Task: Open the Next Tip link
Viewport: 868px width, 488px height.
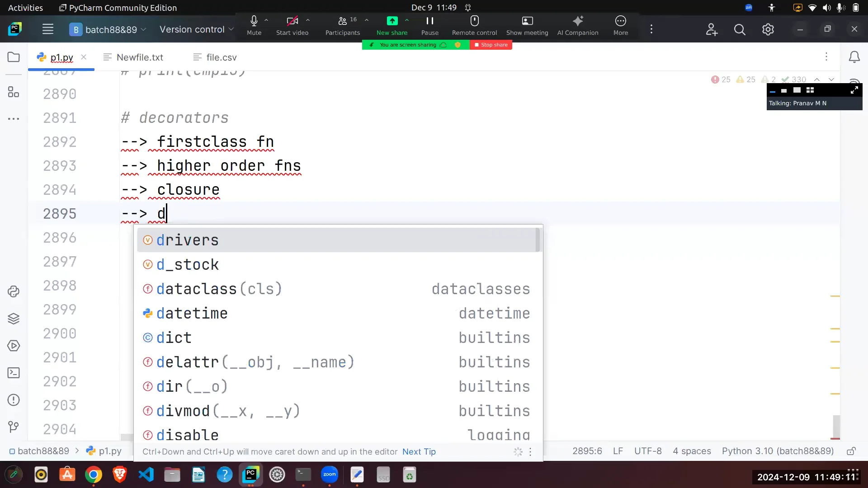Action: [419, 451]
